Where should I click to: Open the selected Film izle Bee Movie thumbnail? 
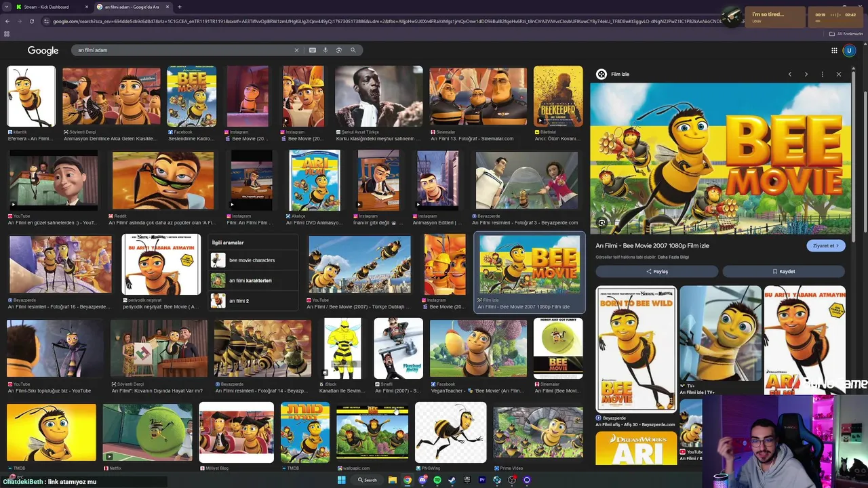[x=530, y=265]
